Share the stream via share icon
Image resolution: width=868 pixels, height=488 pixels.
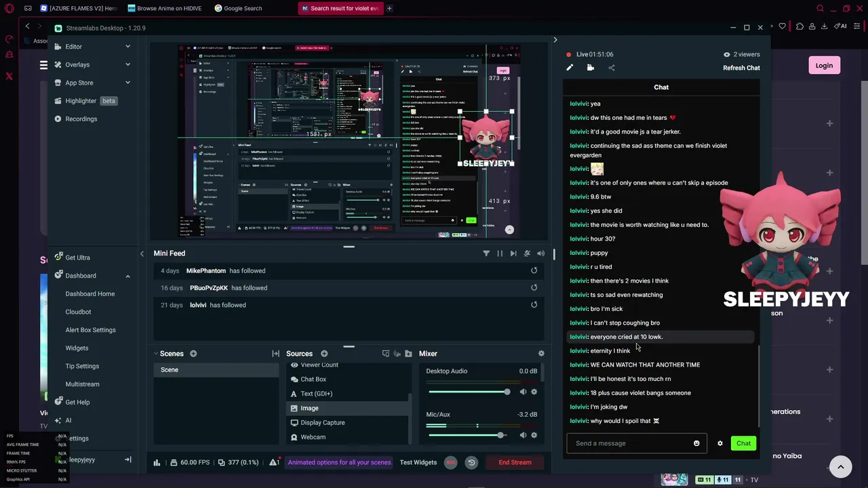point(612,68)
